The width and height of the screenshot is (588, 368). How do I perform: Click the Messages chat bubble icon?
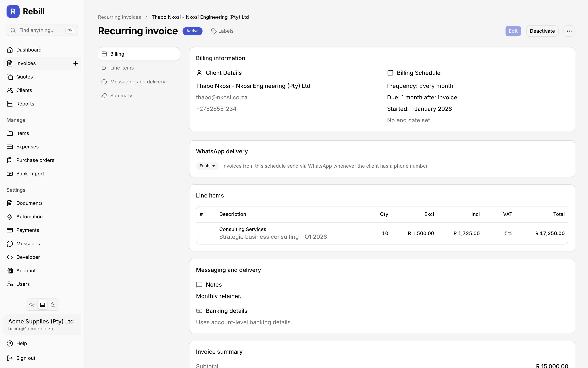click(10, 244)
